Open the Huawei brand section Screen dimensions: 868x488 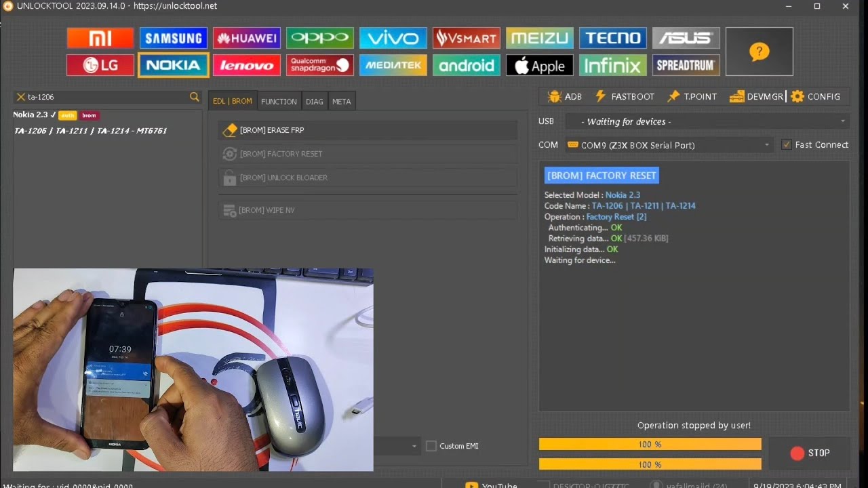pos(247,38)
